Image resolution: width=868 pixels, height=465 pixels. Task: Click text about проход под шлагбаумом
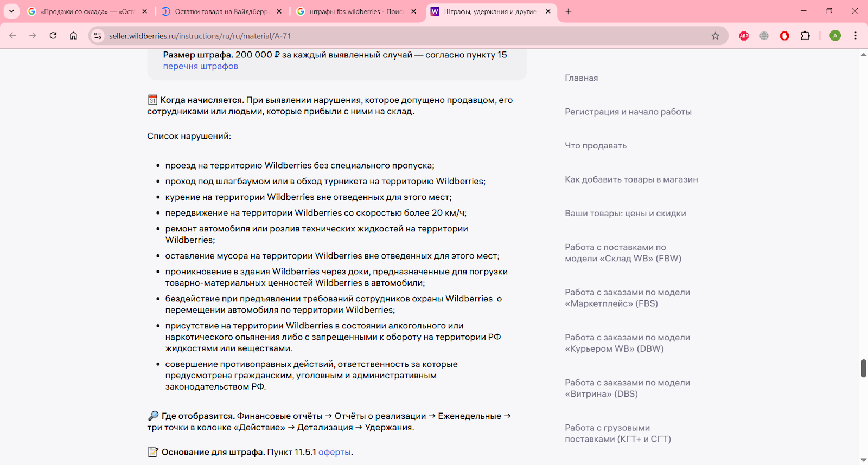[325, 182]
